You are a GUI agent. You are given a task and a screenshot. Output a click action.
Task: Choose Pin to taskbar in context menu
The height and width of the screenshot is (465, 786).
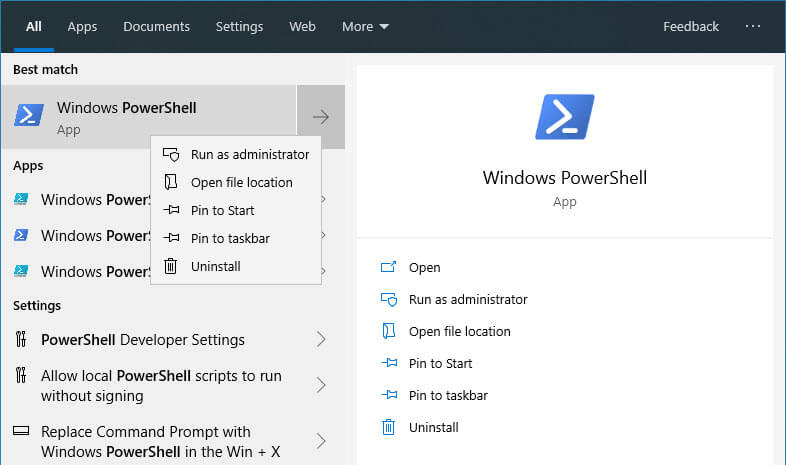point(236,239)
